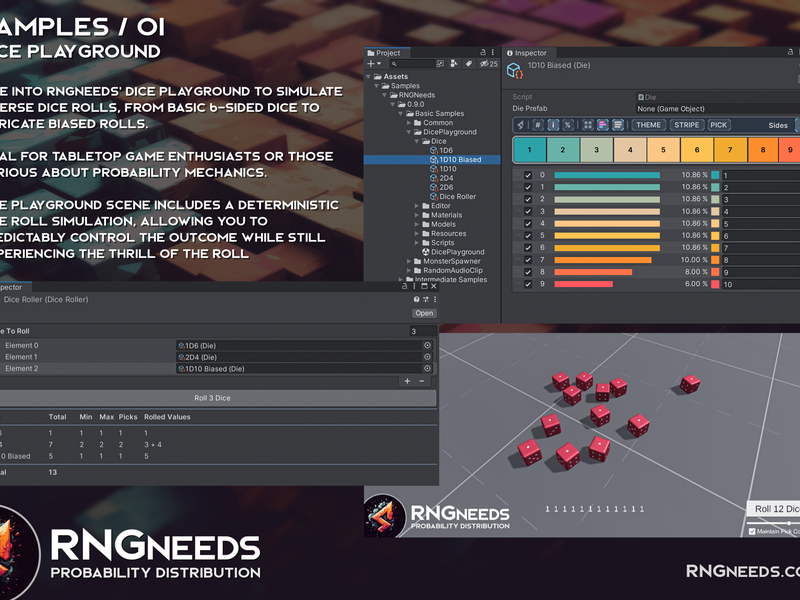This screenshot has height=600, width=800.
Task: Toggle checkbox for item row 1
Action: tap(528, 187)
